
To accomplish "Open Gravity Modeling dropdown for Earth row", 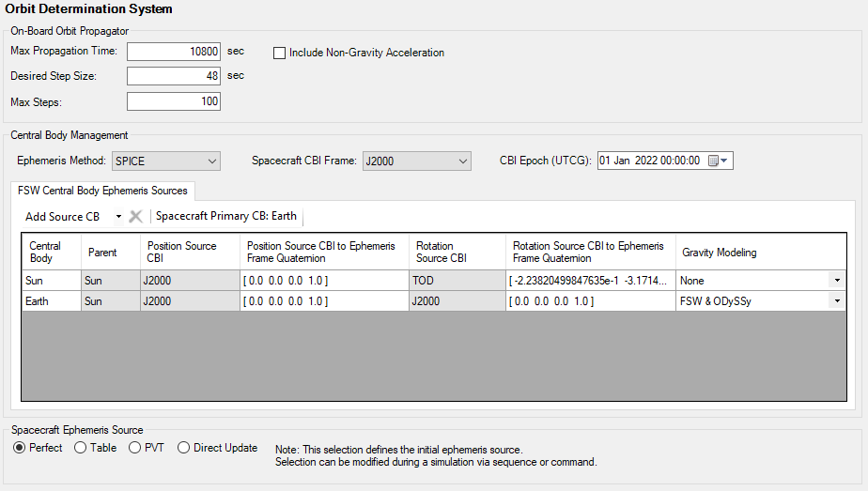I will pos(836,301).
